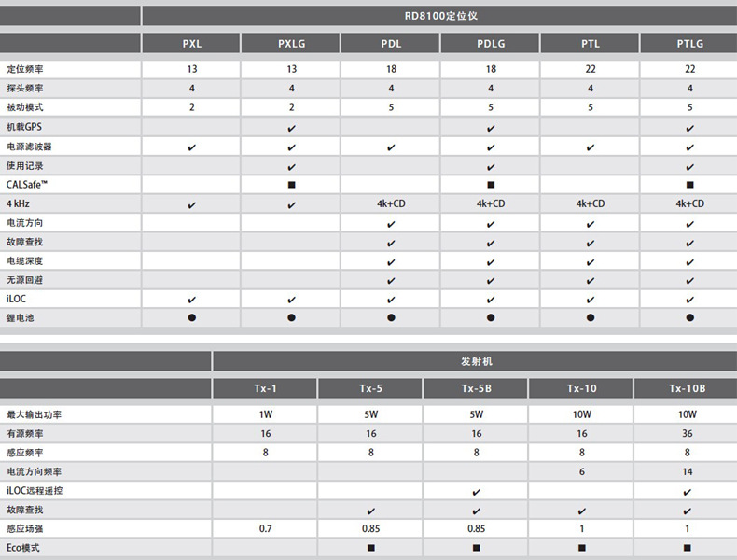Screen dimensions: 737x560
Task: Click the Eco模式 square under Tx-5
Action: point(370,548)
